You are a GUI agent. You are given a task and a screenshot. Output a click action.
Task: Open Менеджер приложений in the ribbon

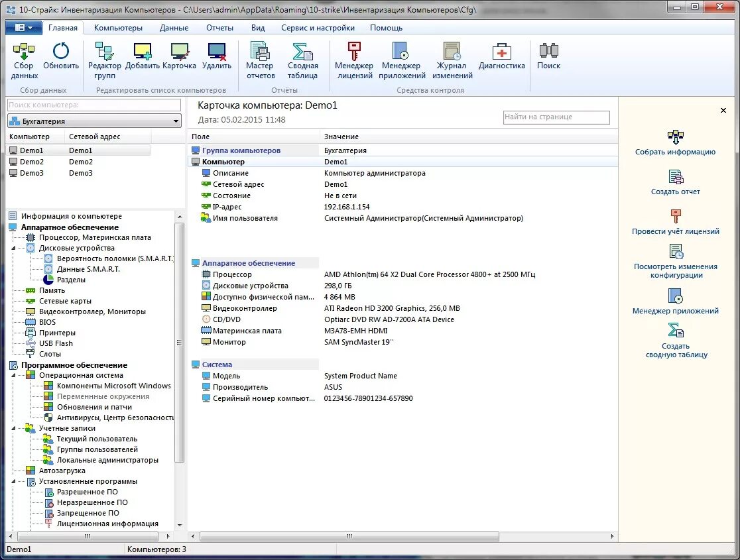[402, 61]
